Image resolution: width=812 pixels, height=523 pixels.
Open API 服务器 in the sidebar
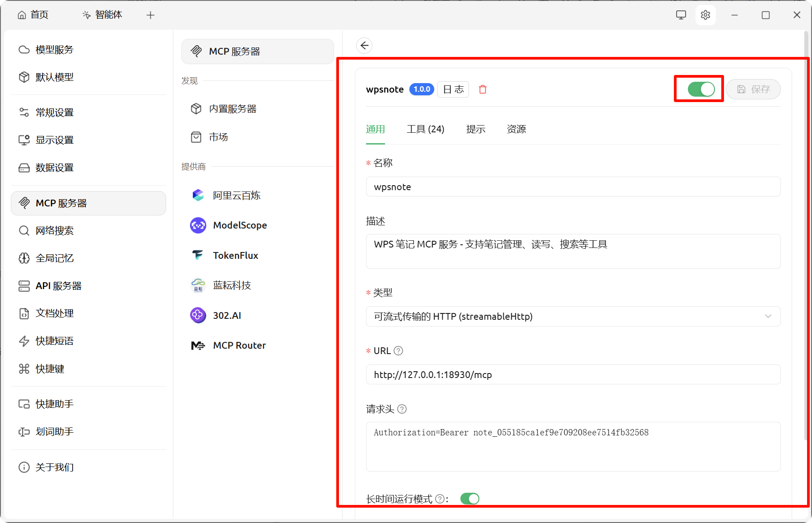(88, 286)
